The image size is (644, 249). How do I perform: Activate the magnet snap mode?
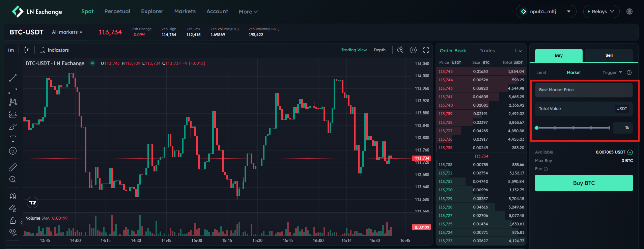[13, 196]
